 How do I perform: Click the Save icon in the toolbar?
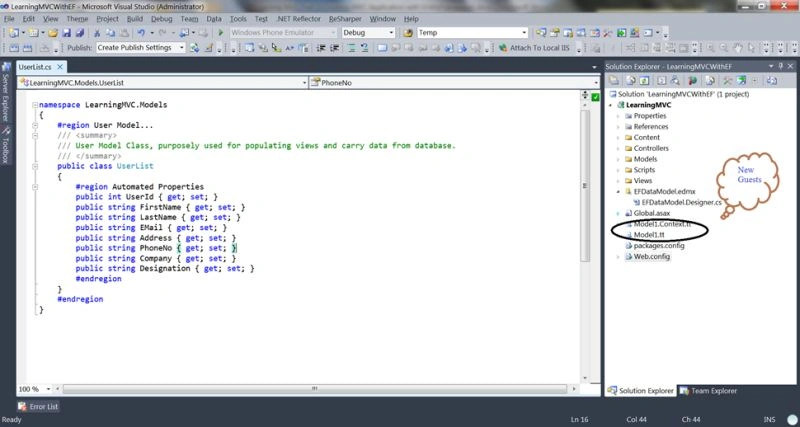66,33
